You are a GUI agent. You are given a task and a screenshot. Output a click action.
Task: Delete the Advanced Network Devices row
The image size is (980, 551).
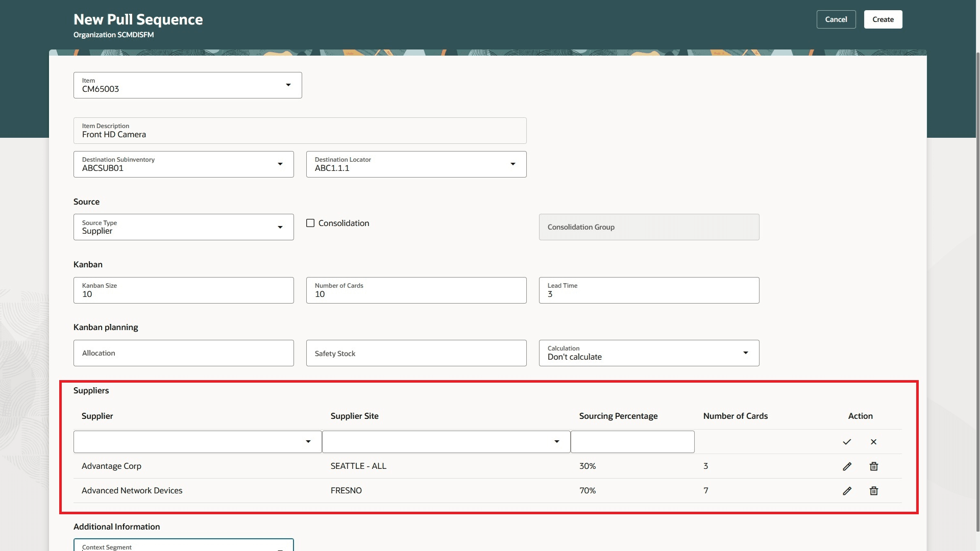pos(873,491)
